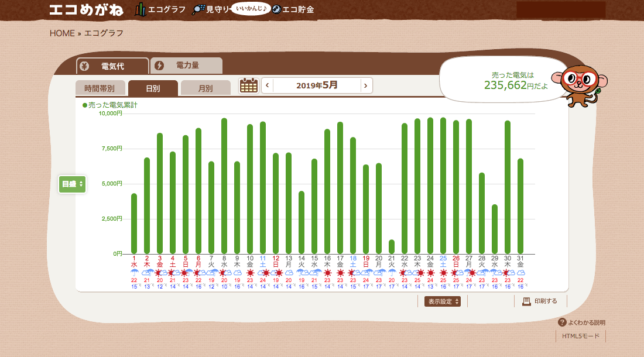The width and height of the screenshot is (644, 357).
Task: Click the monkey mascot character
Action: point(580,86)
